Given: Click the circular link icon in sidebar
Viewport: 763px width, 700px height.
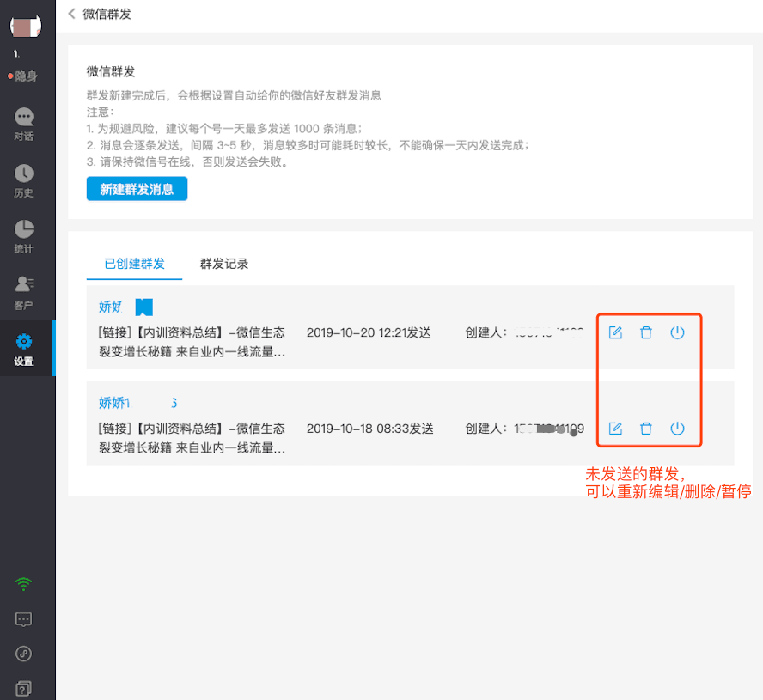Looking at the screenshot, I should [x=23, y=654].
